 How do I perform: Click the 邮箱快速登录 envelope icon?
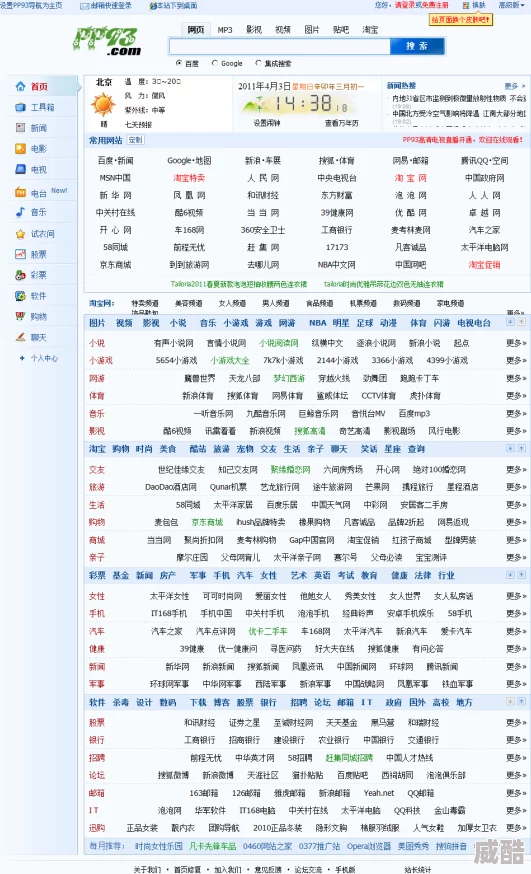[x=84, y=6]
